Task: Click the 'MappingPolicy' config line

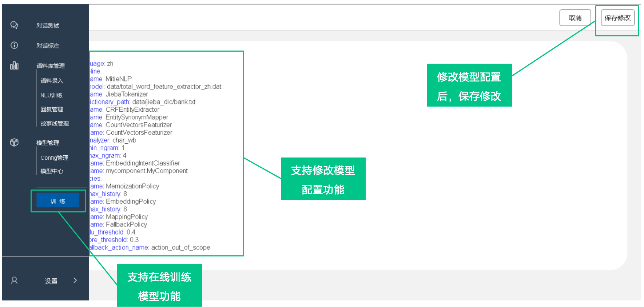Action: coord(127,217)
